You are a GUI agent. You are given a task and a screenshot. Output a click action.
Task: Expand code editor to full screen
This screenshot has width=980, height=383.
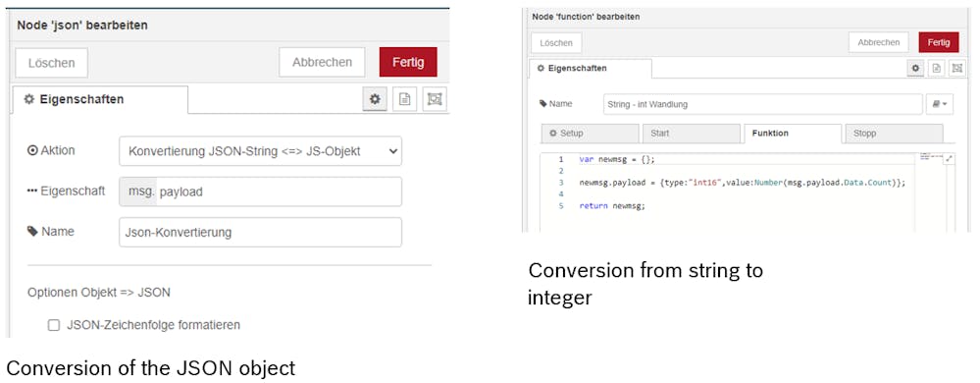click(x=950, y=159)
